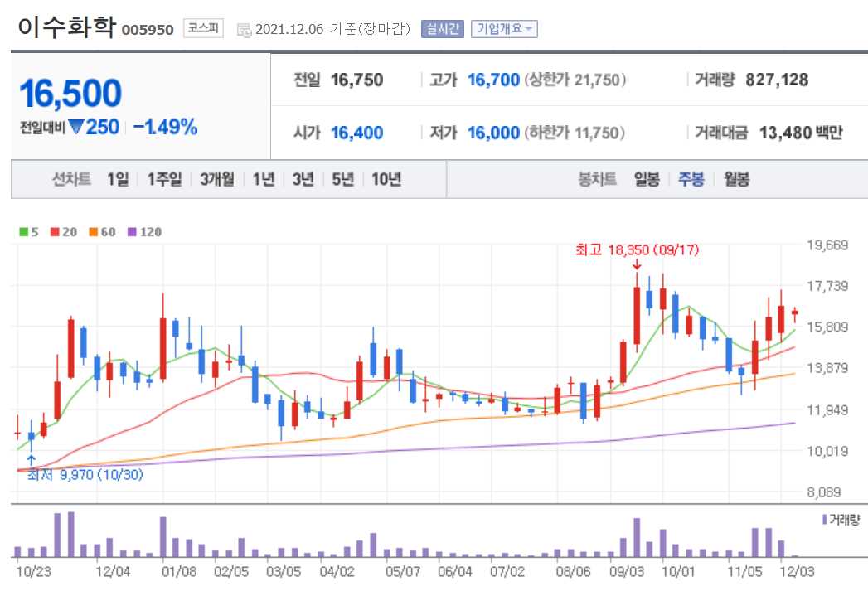The height and width of the screenshot is (591, 868).
Task: Click the 최저 9,970 (10/30) annotation
Action: coord(85,475)
